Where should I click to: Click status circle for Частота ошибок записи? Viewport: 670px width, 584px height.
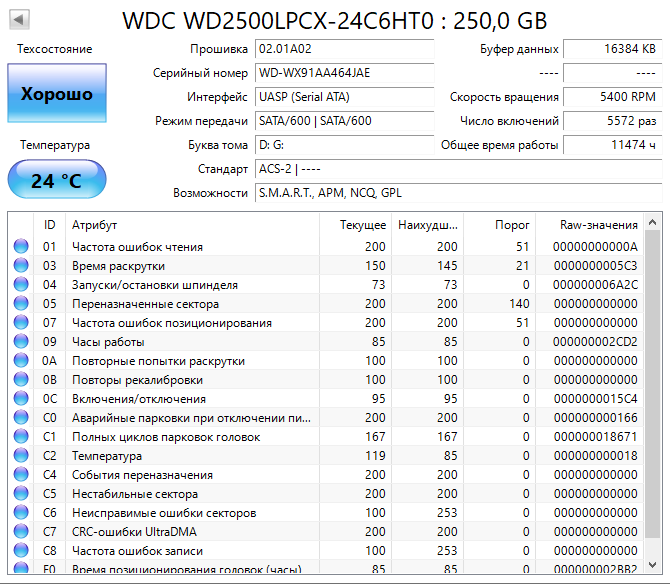click(21, 551)
